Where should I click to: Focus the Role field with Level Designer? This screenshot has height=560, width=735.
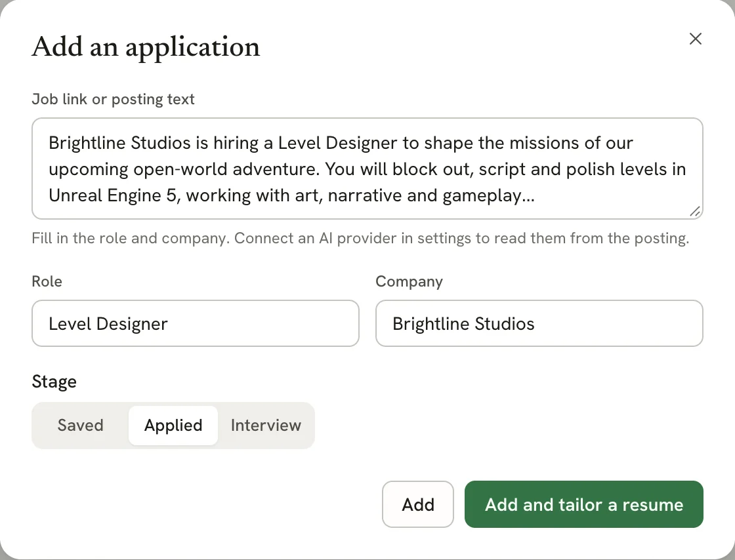[x=196, y=323]
